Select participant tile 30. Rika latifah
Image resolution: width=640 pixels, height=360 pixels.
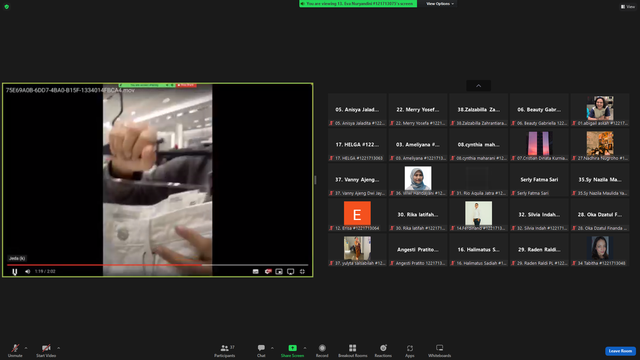[x=418, y=215]
